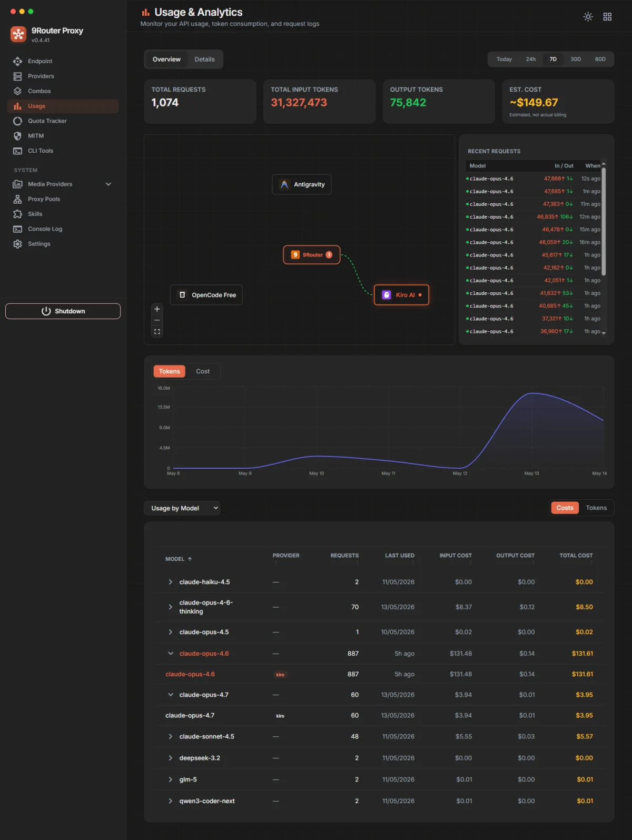Screen dimensions: 632x840
Task: Click the Proxy Pools icon
Action: (17, 199)
